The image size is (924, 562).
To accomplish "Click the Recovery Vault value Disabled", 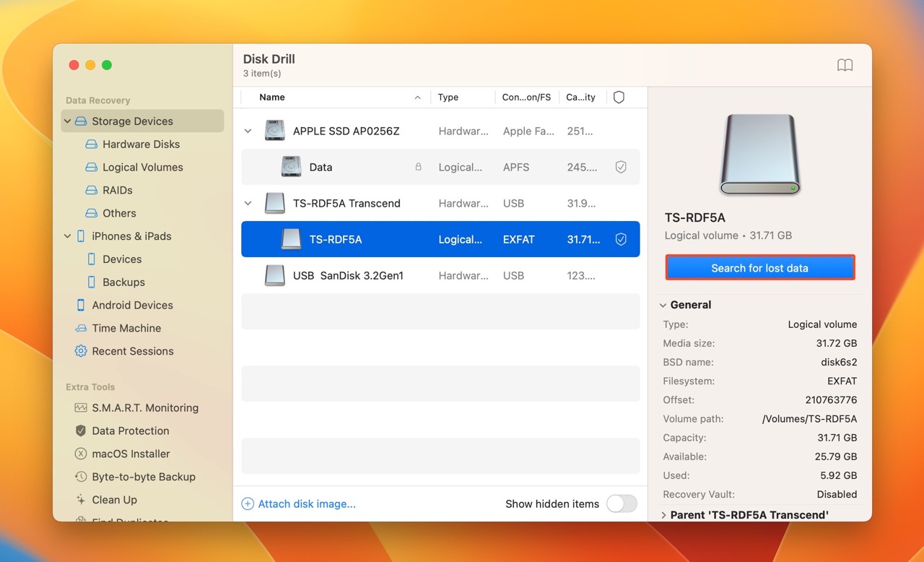I will click(x=837, y=495).
